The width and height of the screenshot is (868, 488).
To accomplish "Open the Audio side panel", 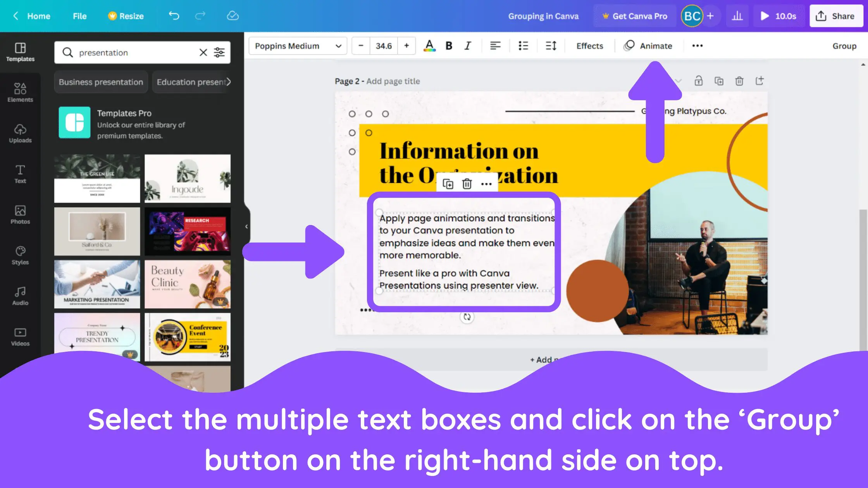I will click(20, 296).
